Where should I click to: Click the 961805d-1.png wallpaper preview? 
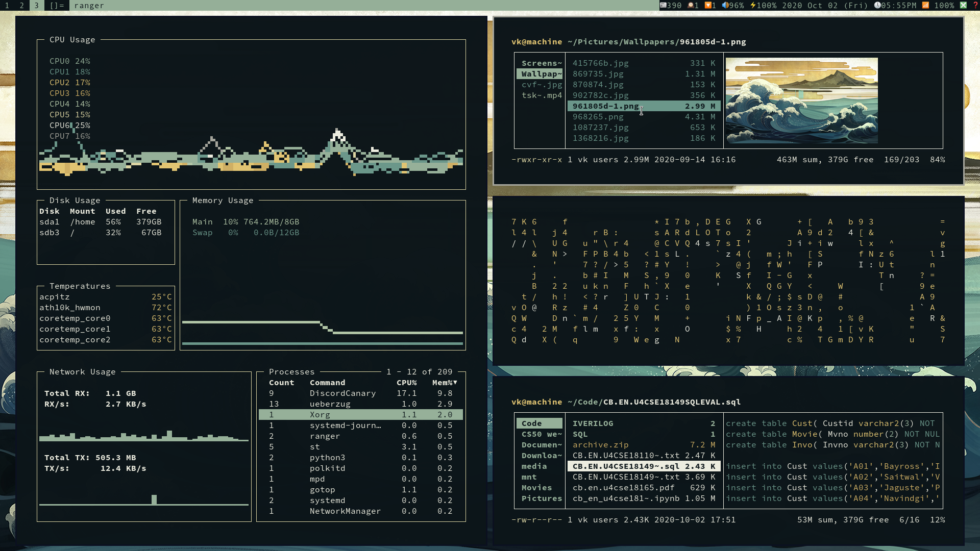click(801, 100)
